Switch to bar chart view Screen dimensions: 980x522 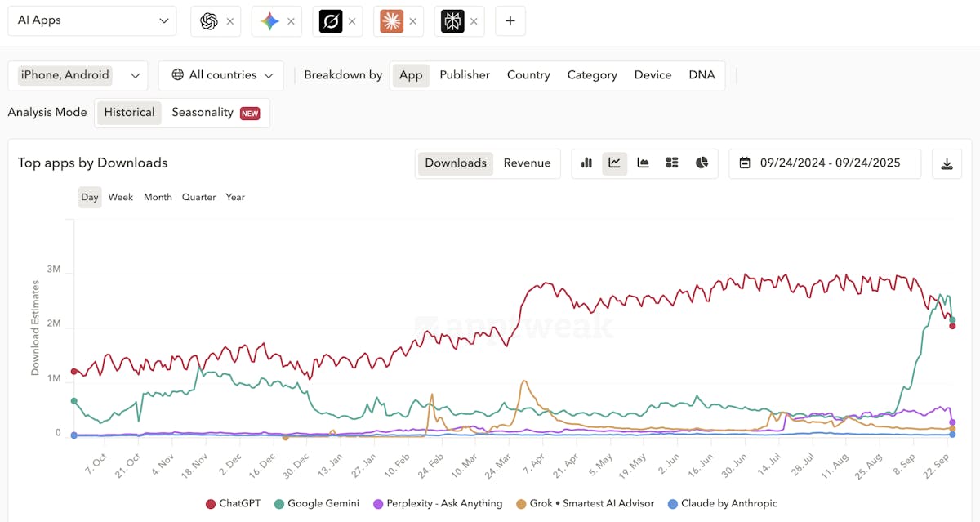pos(586,163)
